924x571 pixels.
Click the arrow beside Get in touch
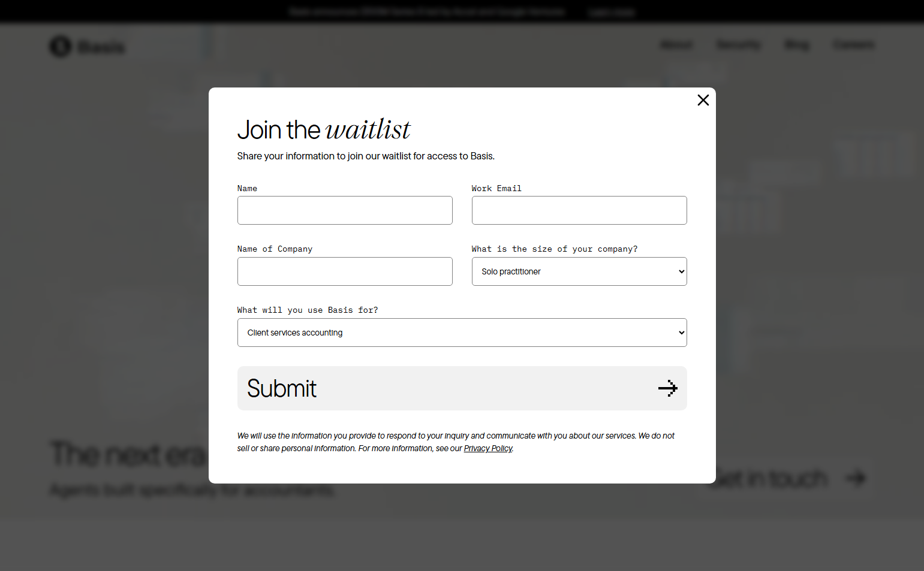point(856,478)
